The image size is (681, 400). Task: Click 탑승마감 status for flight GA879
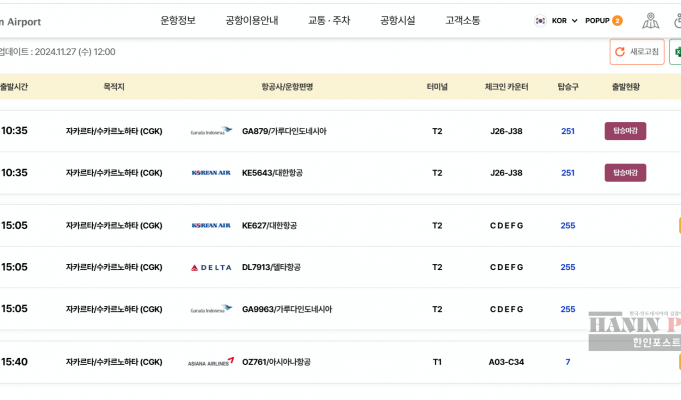pyautogui.click(x=625, y=131)
